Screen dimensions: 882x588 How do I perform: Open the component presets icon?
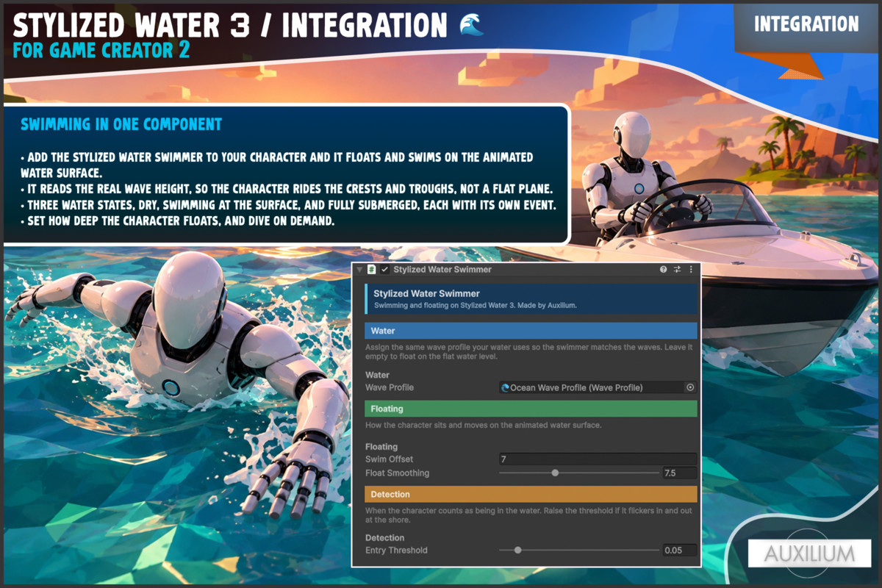(678, 270)
